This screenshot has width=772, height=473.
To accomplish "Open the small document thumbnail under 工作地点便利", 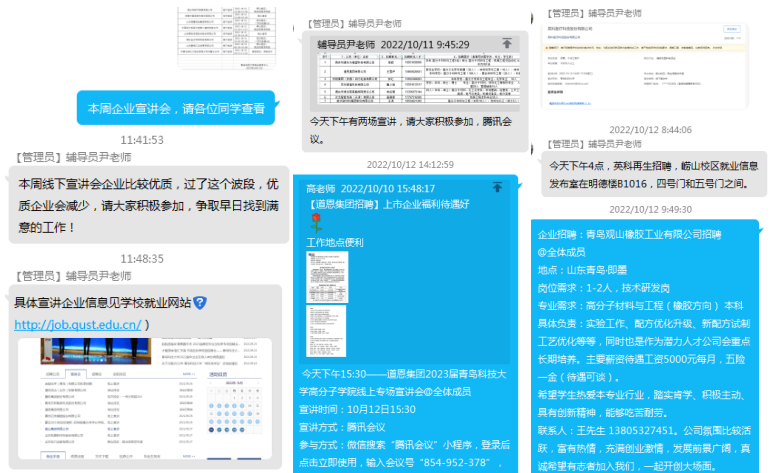I will (327, 305).
